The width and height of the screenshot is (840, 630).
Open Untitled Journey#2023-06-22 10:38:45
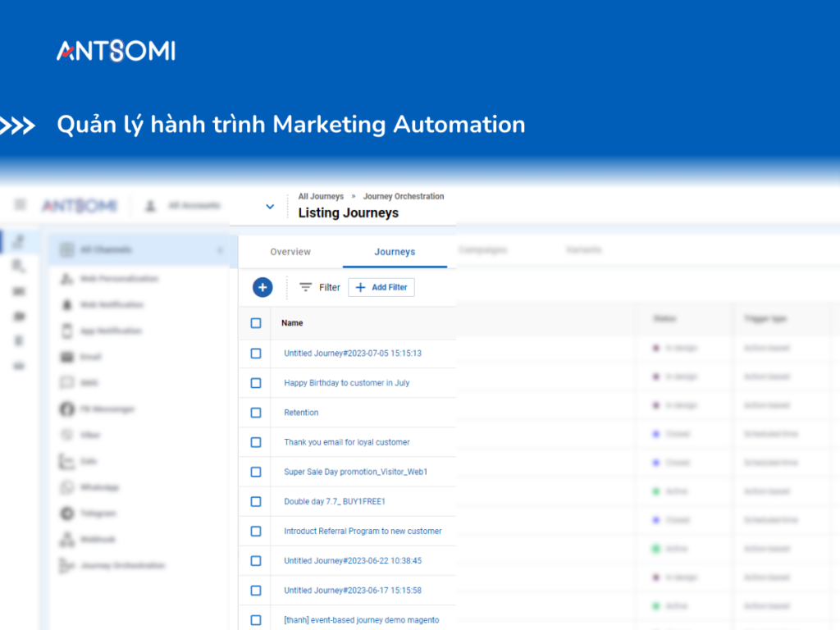(353, 561)
